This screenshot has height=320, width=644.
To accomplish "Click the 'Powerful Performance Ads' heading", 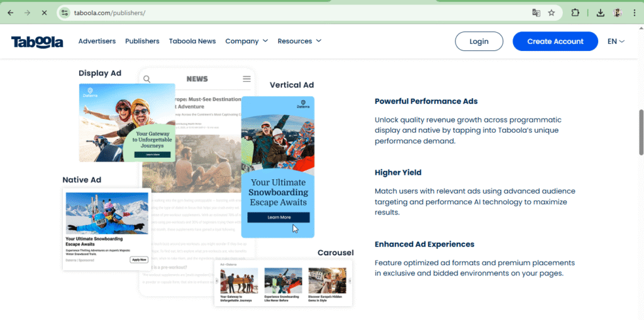I will click(x=426, y=101).
